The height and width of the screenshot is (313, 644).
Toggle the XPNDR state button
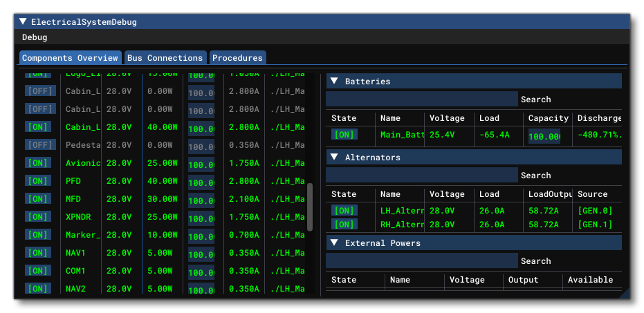tap(38, 217)
